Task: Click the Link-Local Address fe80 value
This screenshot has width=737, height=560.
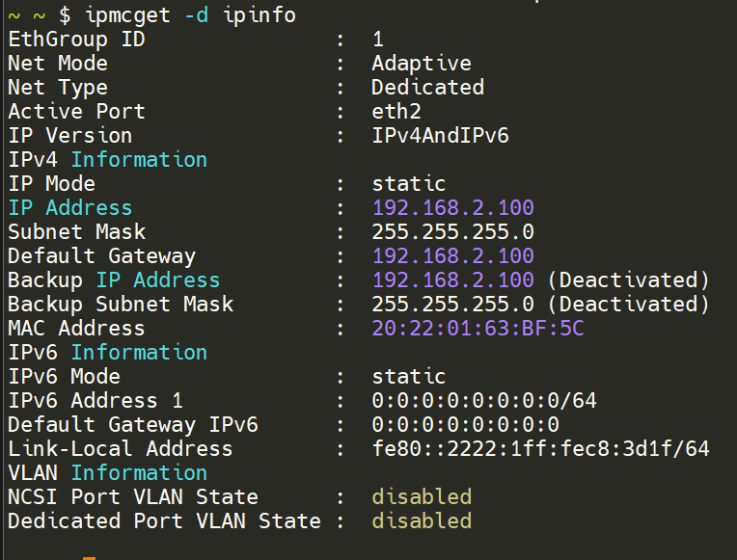Action: tap(540, 449)
